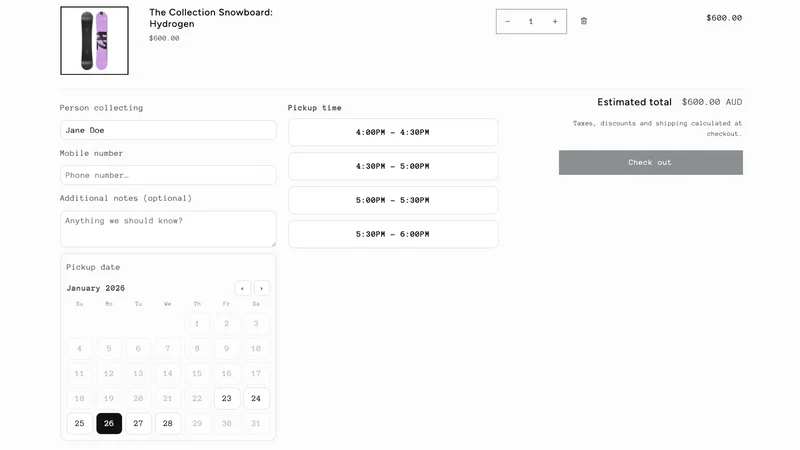Screen dimensions: 800x450
Task: Click the $600.00 unit price under product title
Action: [164, 38]
